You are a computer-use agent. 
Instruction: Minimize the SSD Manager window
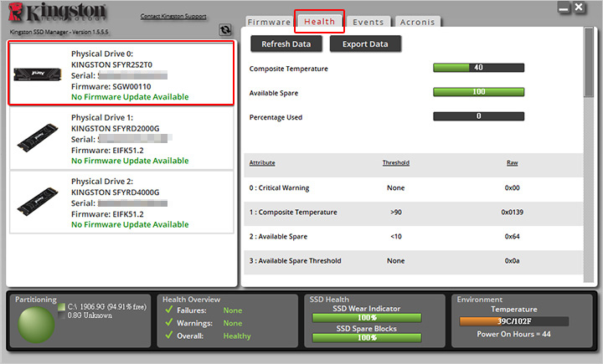[x=564, y=8]
